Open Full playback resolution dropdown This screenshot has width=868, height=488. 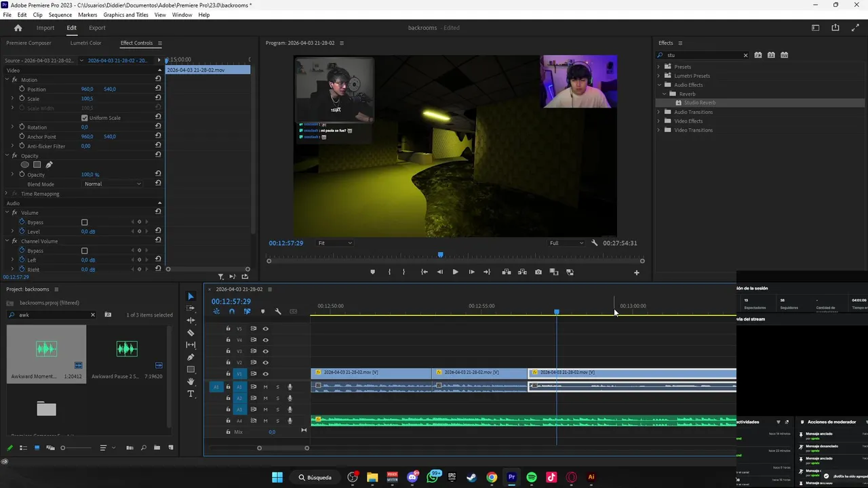point(566,243)
